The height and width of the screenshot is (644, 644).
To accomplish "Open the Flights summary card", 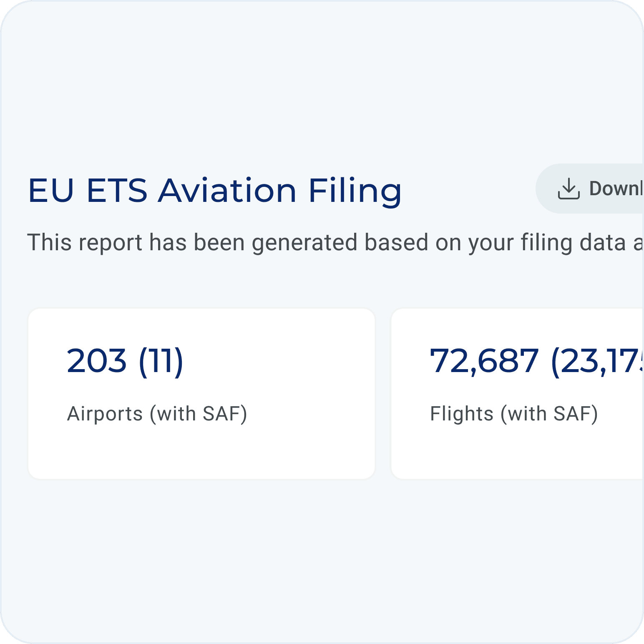I will [518, 394].
